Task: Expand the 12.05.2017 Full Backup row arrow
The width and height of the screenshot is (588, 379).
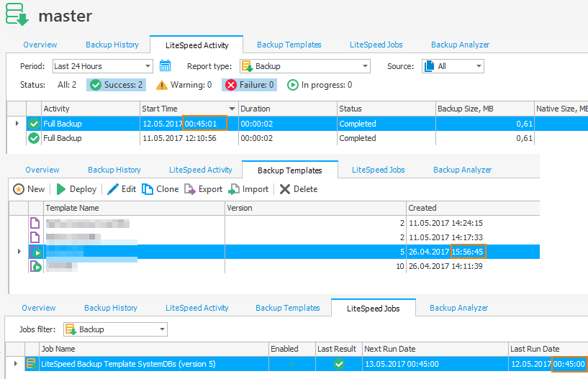Action: (x=17, y=123)
